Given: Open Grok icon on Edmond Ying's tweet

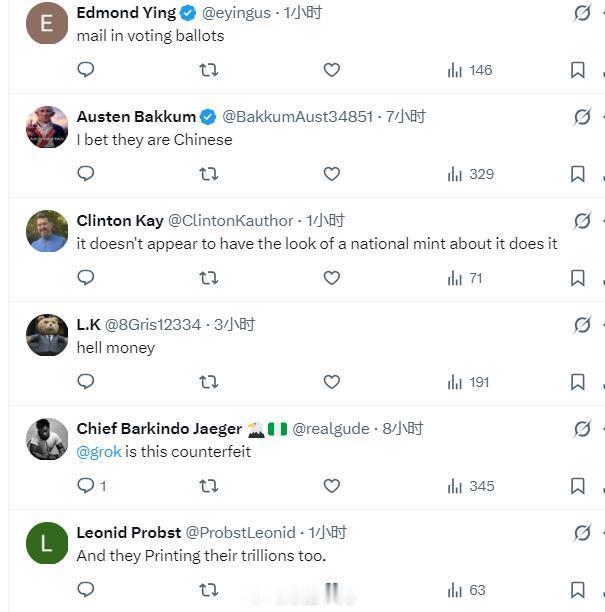Looking at the screenshot, I should coord(582,13).
